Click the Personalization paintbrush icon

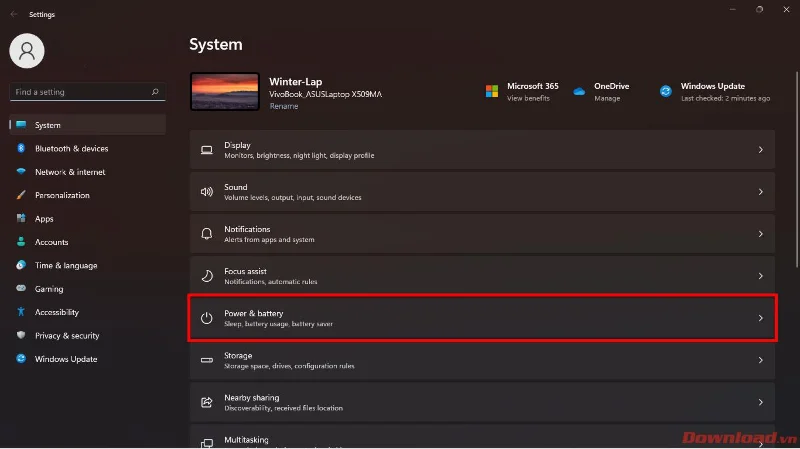[x=21, y=195]
